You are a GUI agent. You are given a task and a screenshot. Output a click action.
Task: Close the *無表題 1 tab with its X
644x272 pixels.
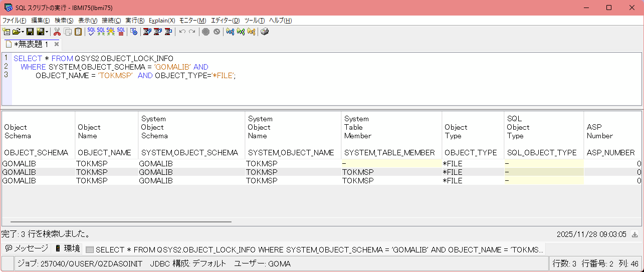[x=57, y=44]
